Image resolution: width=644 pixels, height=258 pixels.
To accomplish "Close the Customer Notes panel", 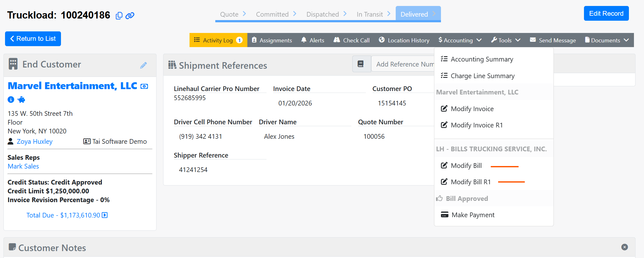I will (625, 247).
